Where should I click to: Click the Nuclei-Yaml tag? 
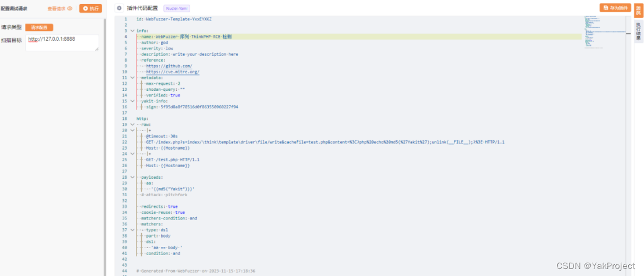click(177, 8)
